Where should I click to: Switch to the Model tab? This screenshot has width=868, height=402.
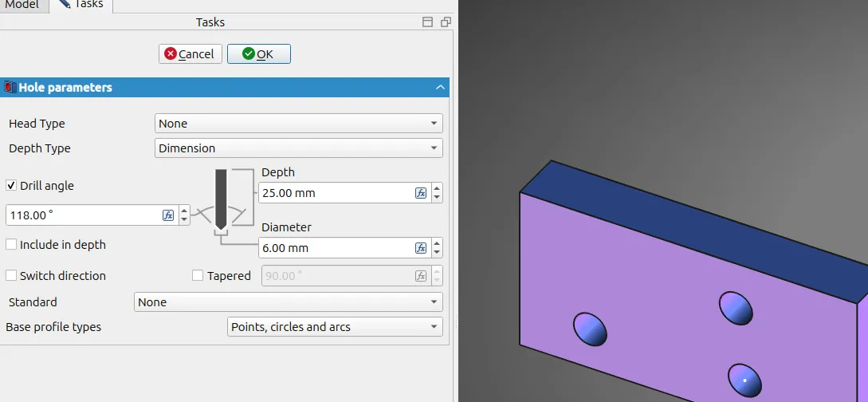(x=22, y=5)
